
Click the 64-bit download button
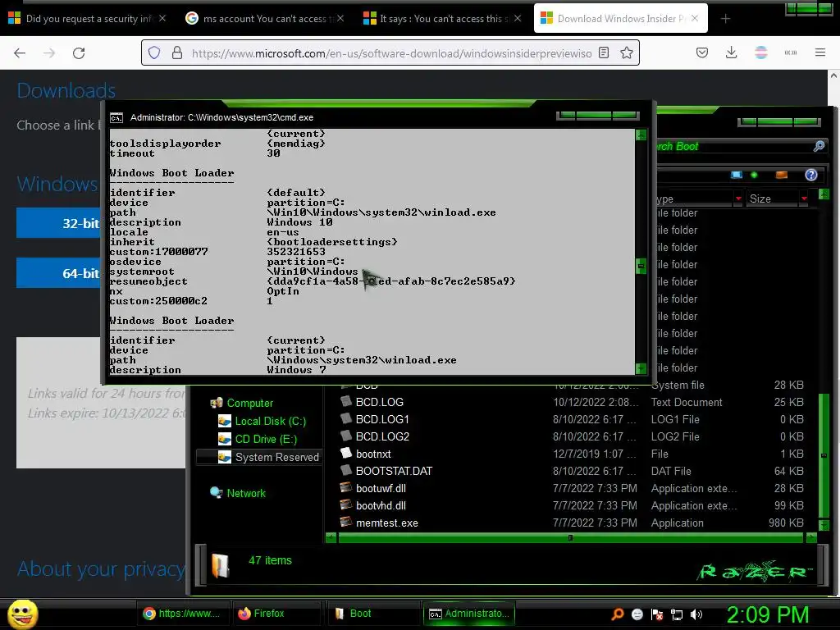59,273
